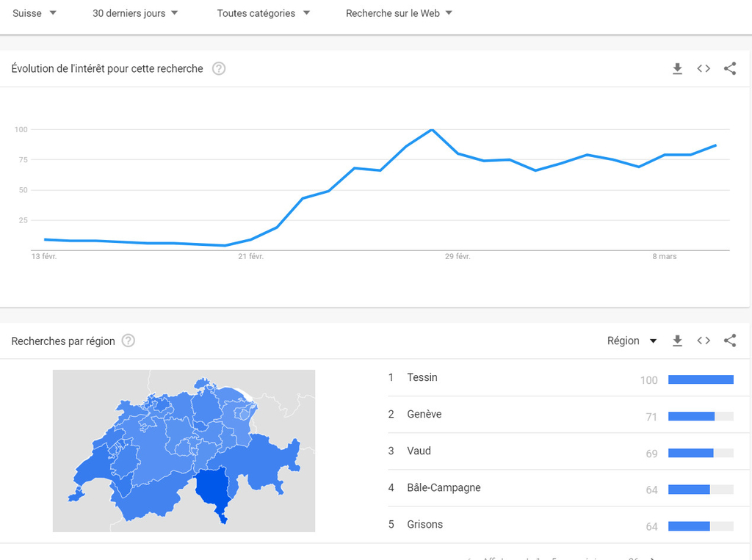Switch the Région view dropdown

tap(632, 341)
